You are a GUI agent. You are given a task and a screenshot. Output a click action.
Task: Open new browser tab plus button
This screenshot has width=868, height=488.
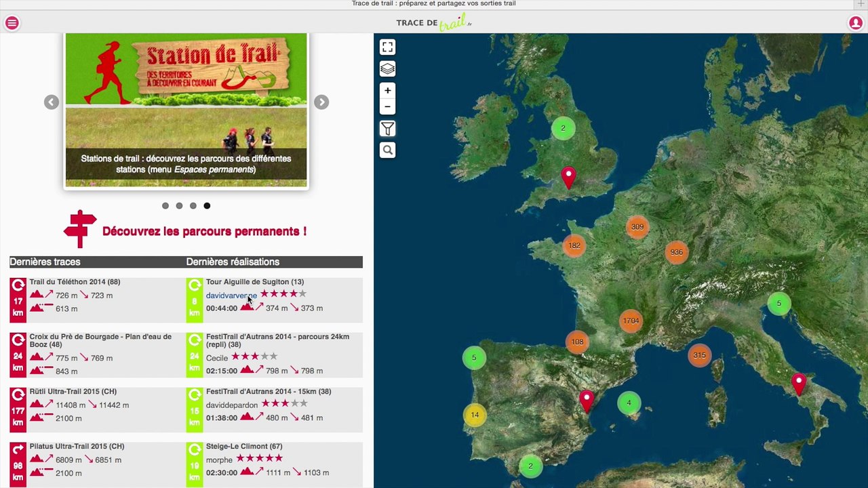tap(861, 4)
